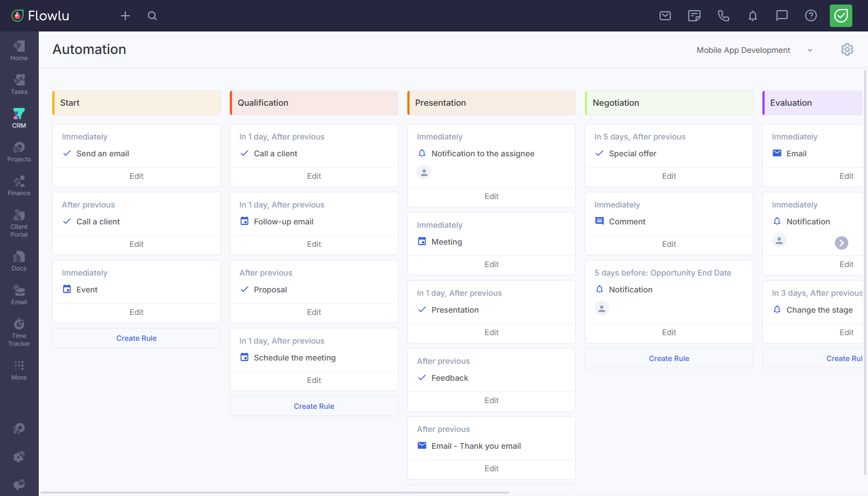Edit the Proposal rule

tap(314, 312)
